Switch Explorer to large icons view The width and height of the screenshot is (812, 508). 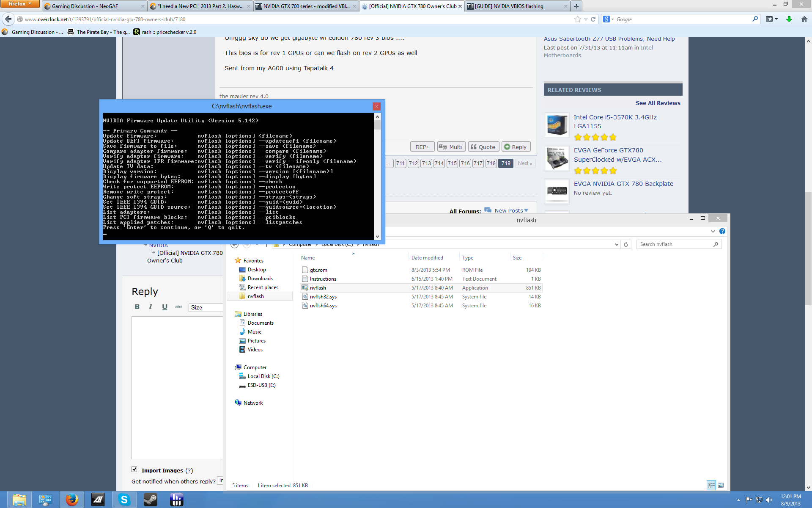coord(721,485)
